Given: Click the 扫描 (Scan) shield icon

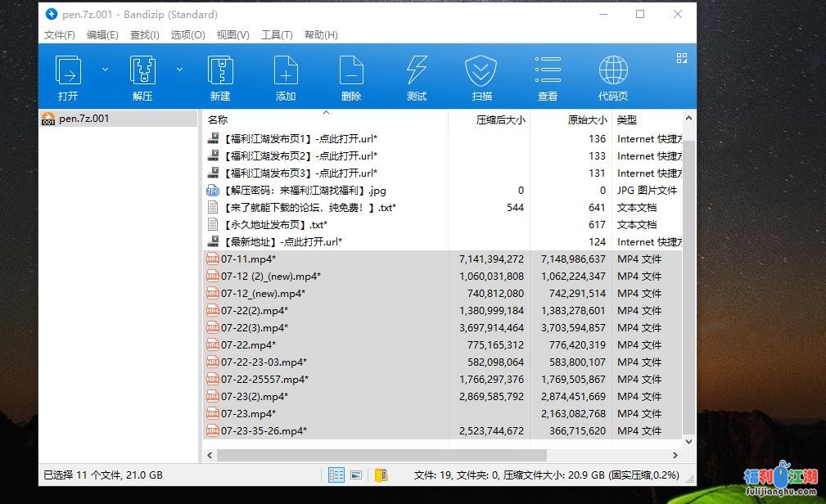Looking at the screenshot, I should coord(481,72).
